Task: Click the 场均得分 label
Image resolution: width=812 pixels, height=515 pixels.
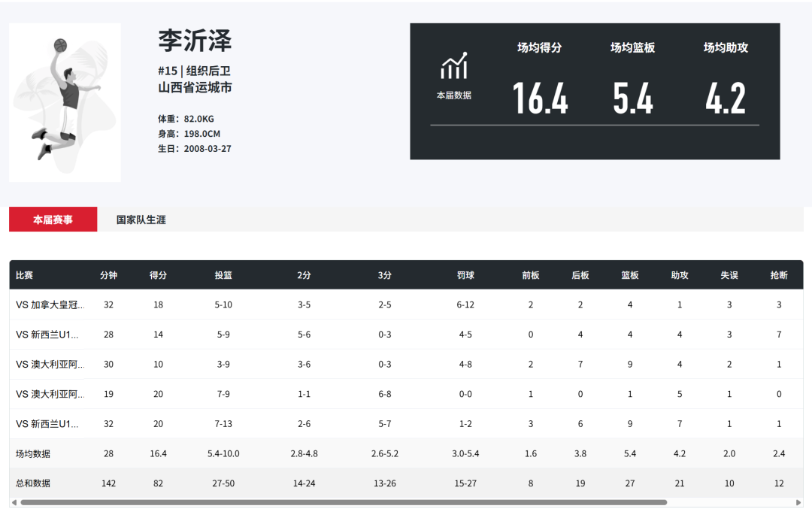Action: pos(540,47)
